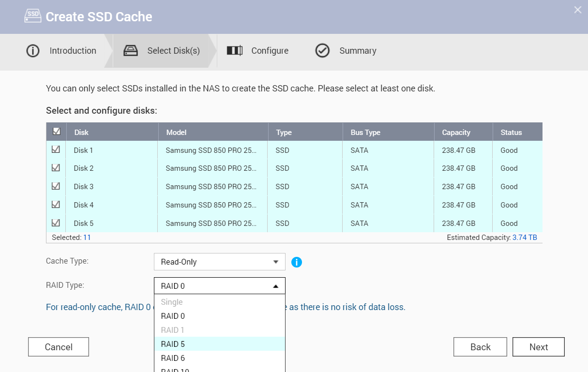Open Cache Type info tooltip icon
588x372 pixels.
pyautogui.click(x=297, y=262)
